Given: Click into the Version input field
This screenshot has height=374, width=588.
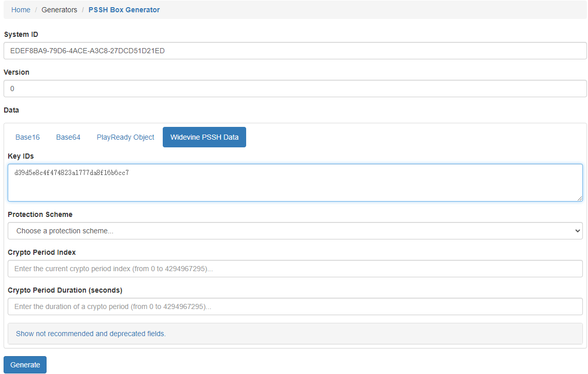Looking at the screenshot, I should [x=295, y=89].
